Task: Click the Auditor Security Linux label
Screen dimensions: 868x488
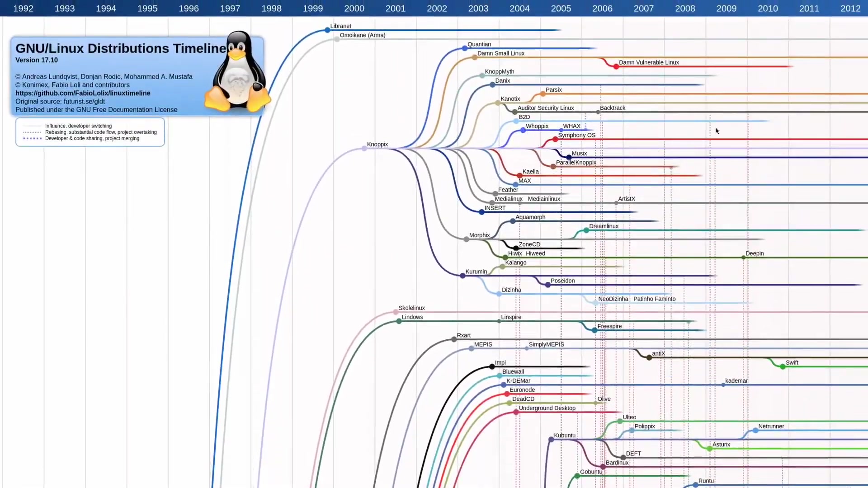Action: tap(546, 108)
